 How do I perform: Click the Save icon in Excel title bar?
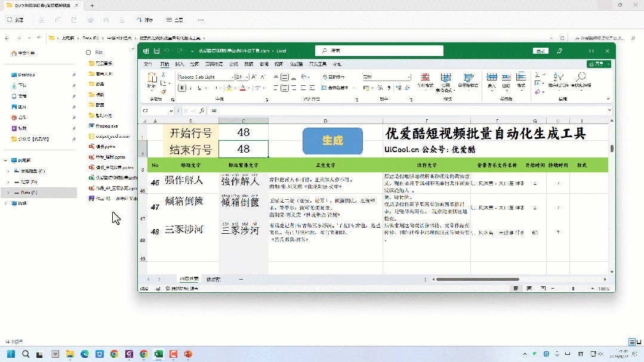156,51
